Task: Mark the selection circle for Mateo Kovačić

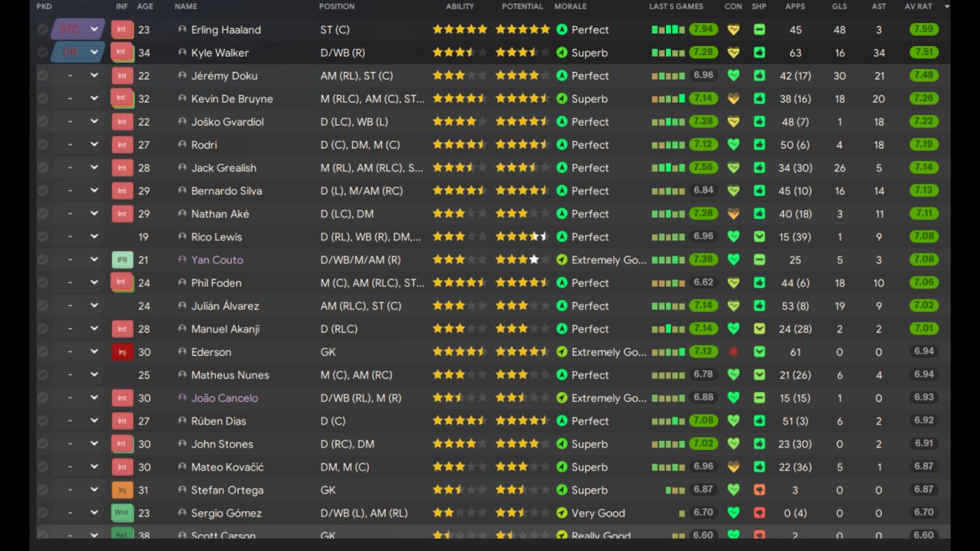Action: coord(42,467)
